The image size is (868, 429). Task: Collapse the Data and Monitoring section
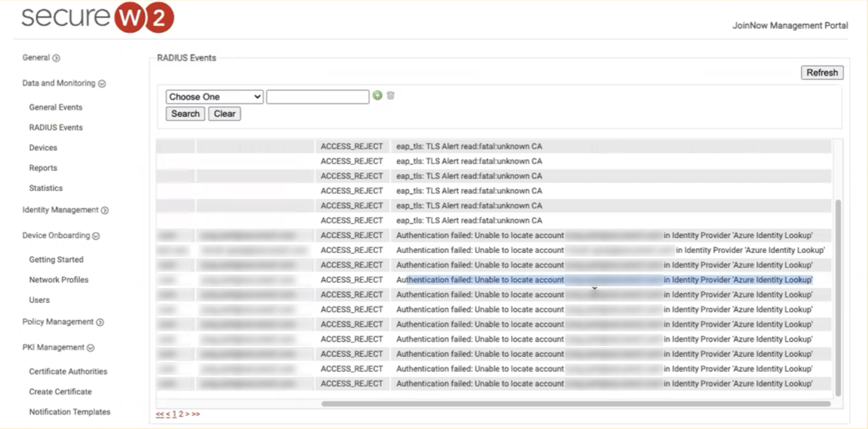pyautogui.click(x=102, y=82)
